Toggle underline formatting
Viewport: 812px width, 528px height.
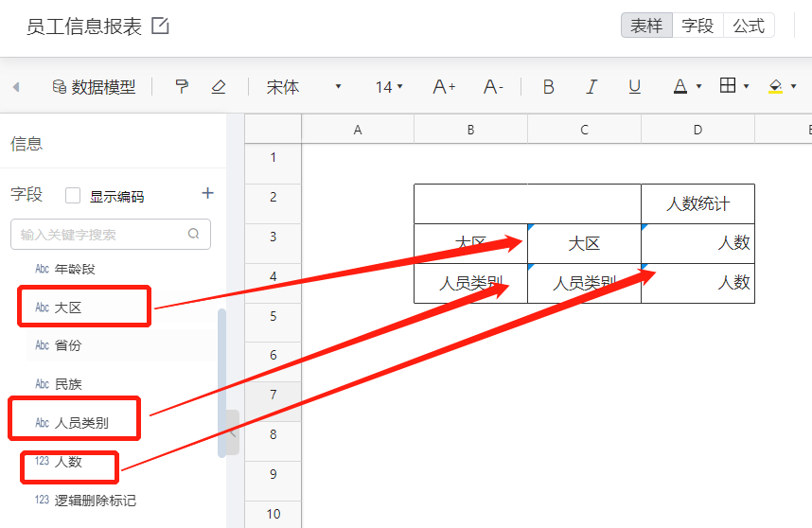click(634, 86)
